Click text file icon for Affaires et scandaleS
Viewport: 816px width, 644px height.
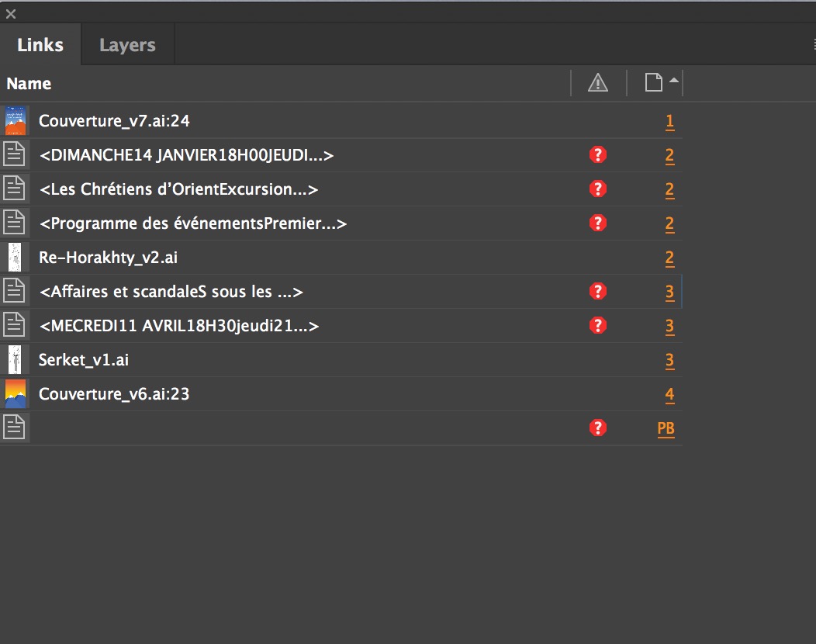14,291
